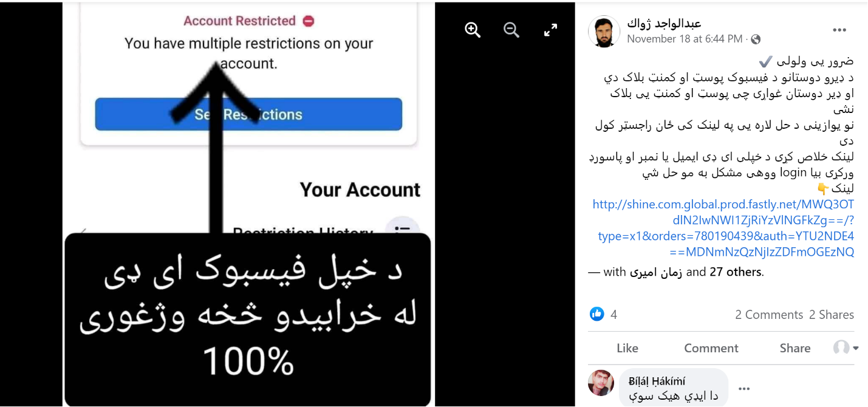Open the poster's profile picture
Viewport: 868px width, 407px height.
[604, 32]
